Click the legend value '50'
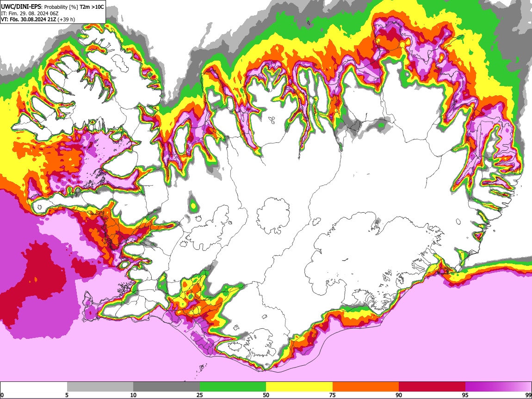The width and height of the screenshot is (532, 399). coord(266,395)
